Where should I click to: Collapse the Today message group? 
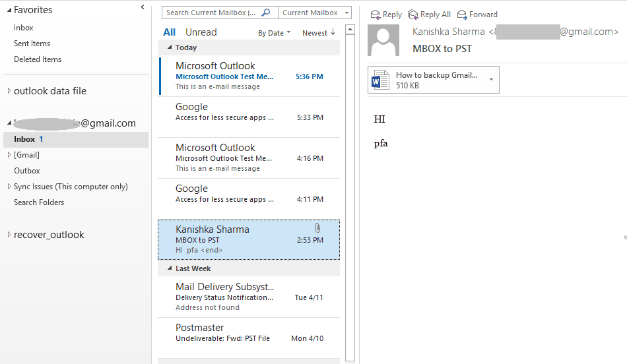170,47
